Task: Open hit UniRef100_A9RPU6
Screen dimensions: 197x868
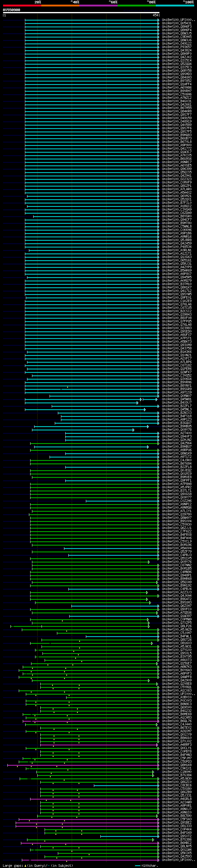Action: pyautogui.click(x=177, y=450)
